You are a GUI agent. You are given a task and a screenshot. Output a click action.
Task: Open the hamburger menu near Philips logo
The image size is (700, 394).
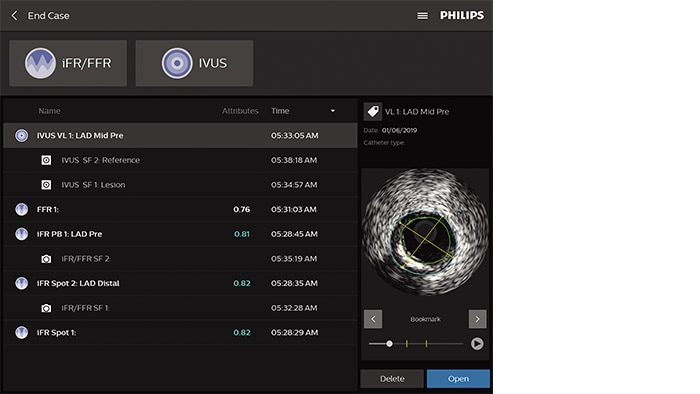[422, 16]
